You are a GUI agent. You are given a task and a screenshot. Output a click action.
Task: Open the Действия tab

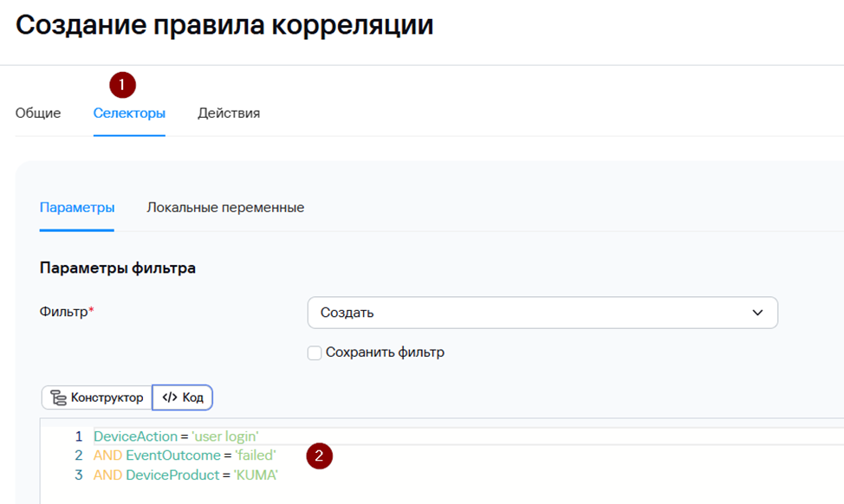(x=229, y=113)
